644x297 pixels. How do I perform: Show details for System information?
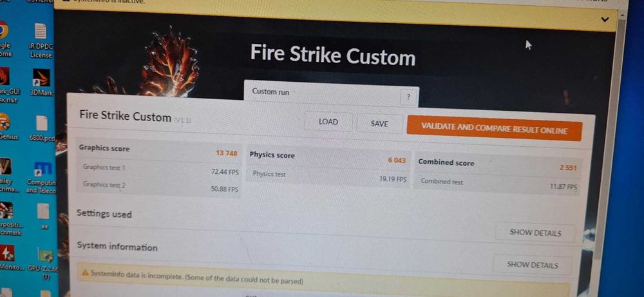[533, 265]
